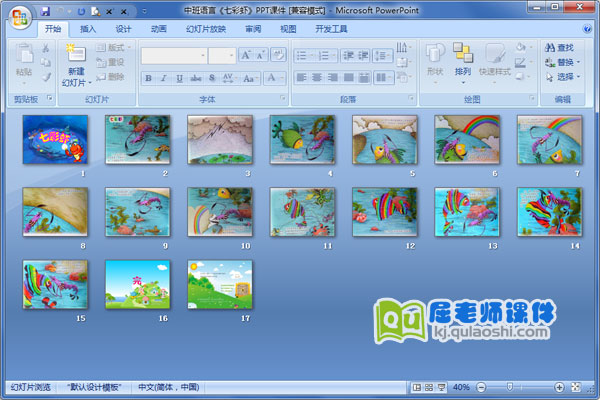Toggle Strikethrough formatting
The width and height of the screenshot is (600, 400).
(x=196, y=78)
